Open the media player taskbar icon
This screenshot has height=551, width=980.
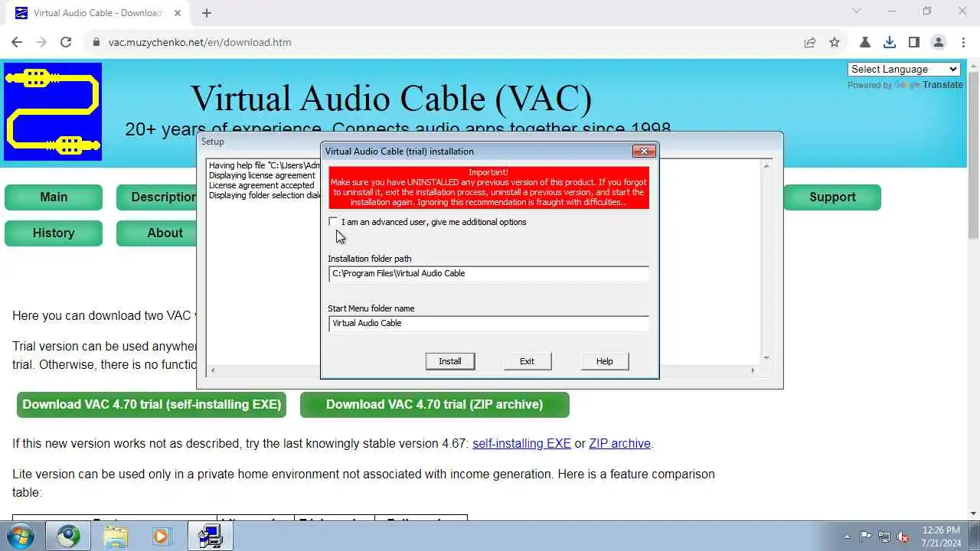click(162, 536)
